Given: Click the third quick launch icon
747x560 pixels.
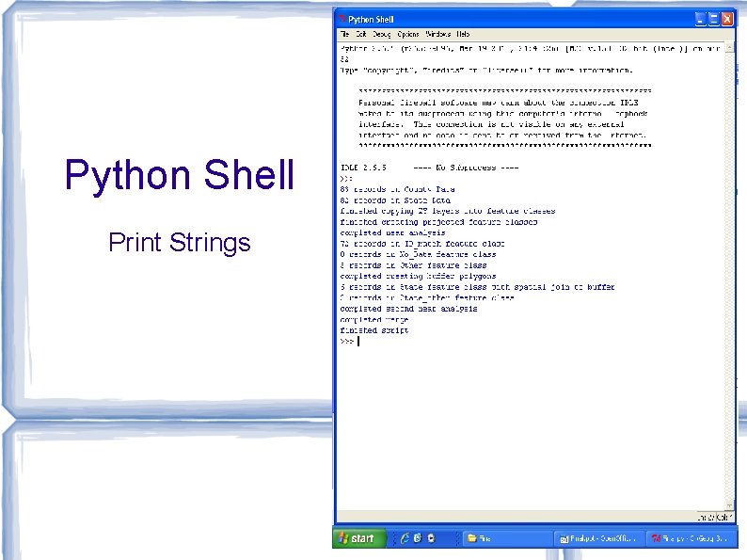Looking at the screenshot, I should 431,538.
